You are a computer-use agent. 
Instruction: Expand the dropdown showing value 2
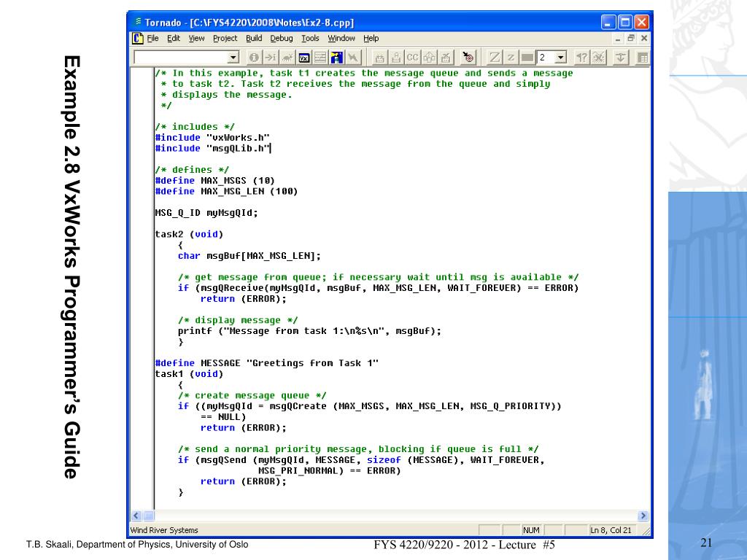tap(560, 58)
